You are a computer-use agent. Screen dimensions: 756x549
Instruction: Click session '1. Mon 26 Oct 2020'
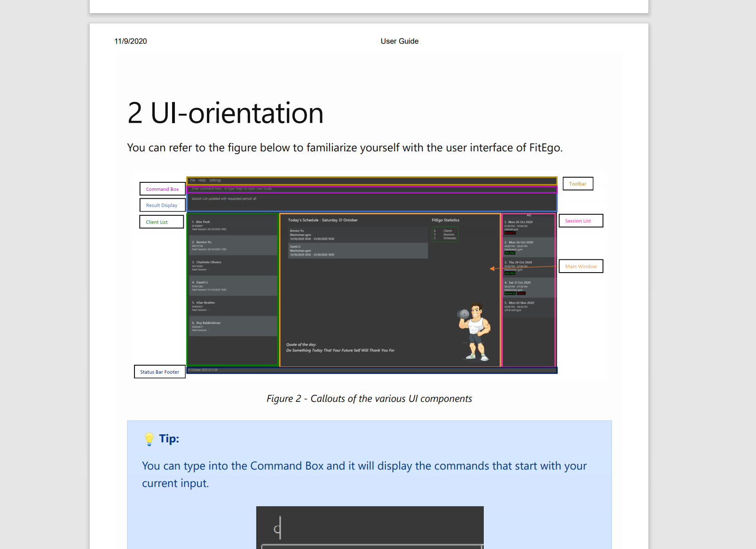[529, 227]
